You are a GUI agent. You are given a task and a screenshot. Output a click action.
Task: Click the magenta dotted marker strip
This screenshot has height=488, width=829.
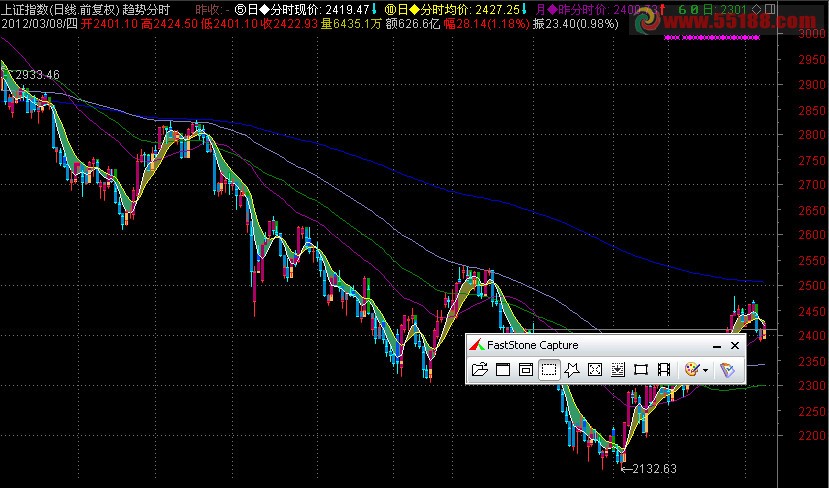pyautogui.click(x=712, y=38)
